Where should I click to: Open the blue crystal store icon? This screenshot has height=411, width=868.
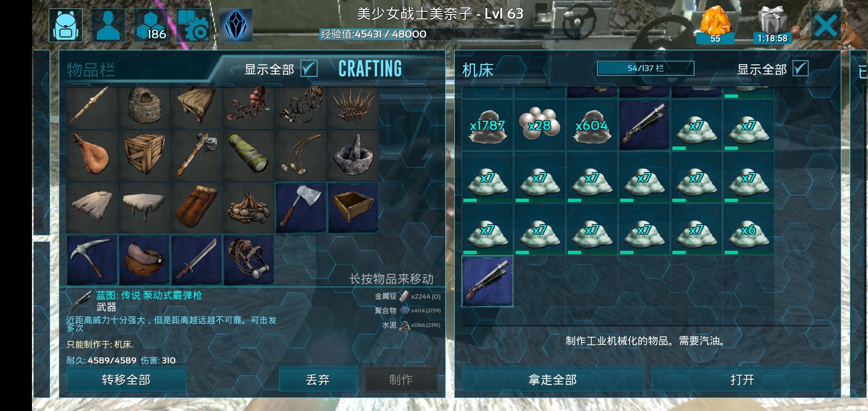(x=236, y=25)
